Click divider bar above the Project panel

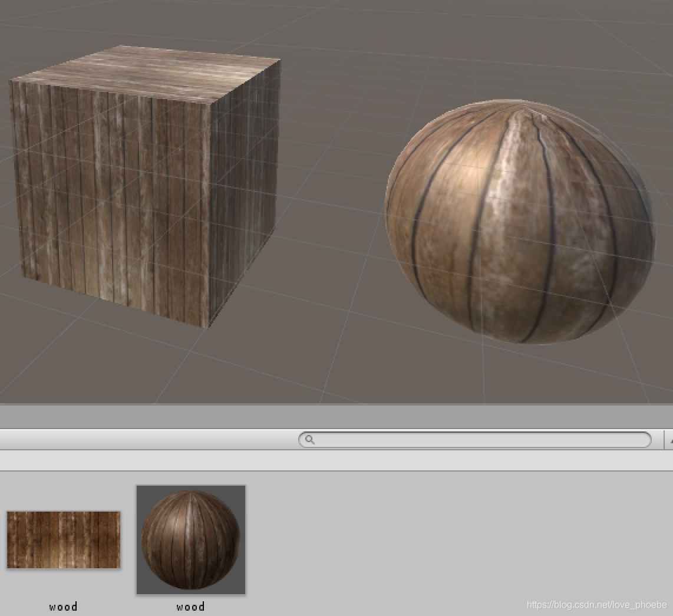(x=336, y=416)
